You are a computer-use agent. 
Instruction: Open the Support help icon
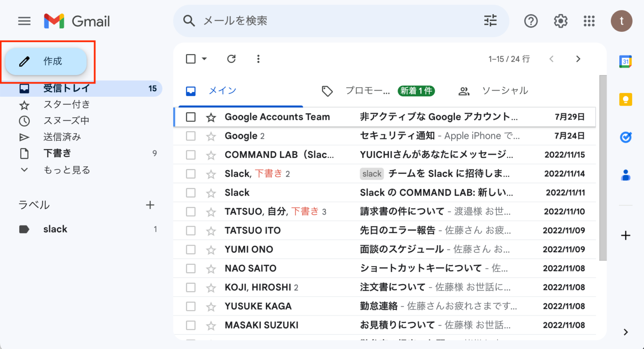pyautogui.click(x=531, y=21)
